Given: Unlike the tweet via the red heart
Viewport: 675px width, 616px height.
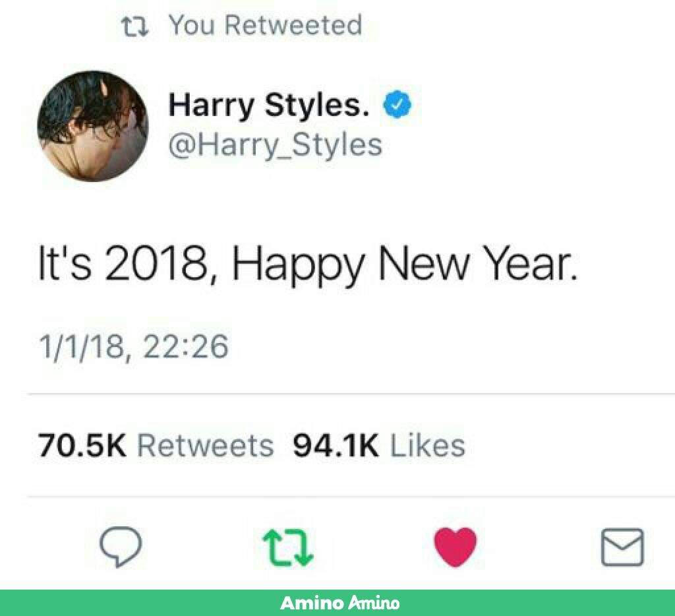Looking at the screenshot, I should pyautogui.click(x=456, y=547).
